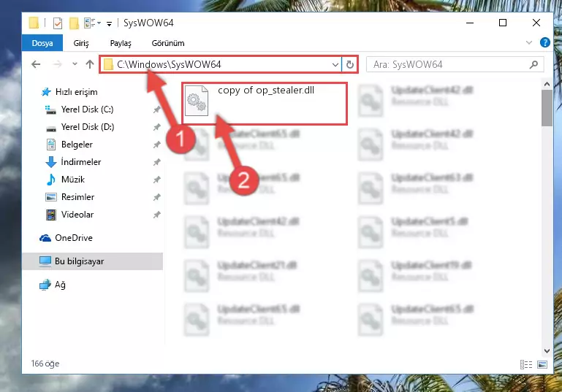562x392 pixels.
Task: Click the folder icon in the title bar
Action: (34, 23)
